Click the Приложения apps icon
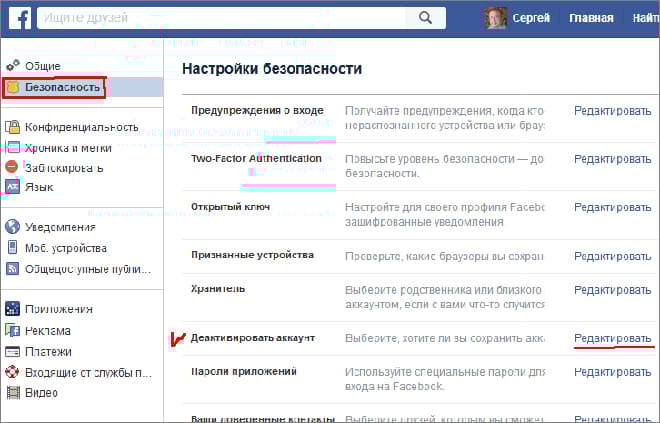Screen dimensions: 660x423 click(13, 309)
